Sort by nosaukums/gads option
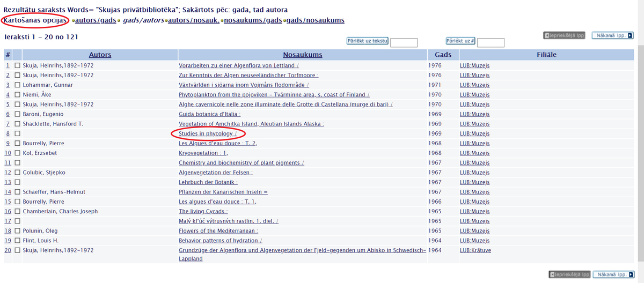Viewport: 644px width, 283px height. 252,20
